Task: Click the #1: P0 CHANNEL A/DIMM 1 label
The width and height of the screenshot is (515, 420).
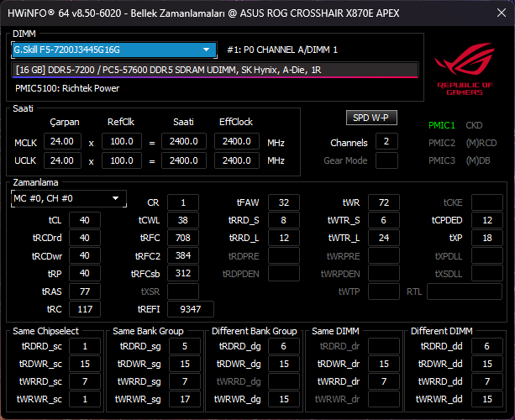Action: (x=282, y=50)
